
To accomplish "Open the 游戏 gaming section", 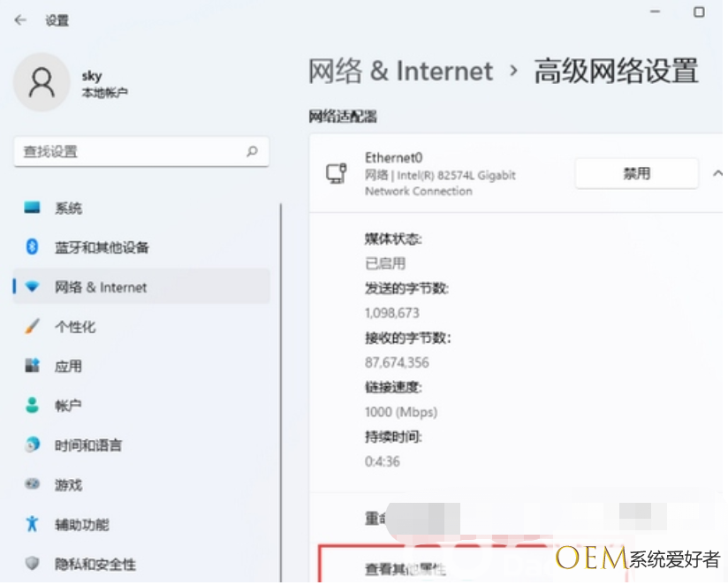I will point(68,485).
